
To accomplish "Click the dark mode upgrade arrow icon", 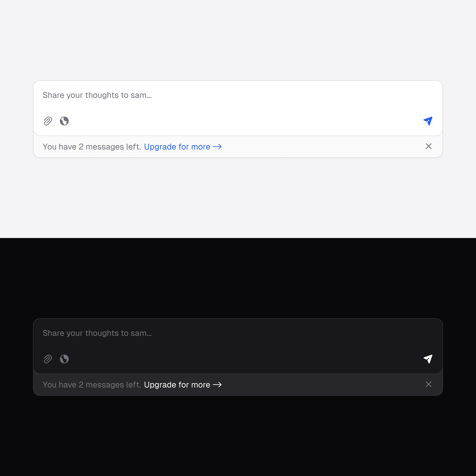I will 218,385.
